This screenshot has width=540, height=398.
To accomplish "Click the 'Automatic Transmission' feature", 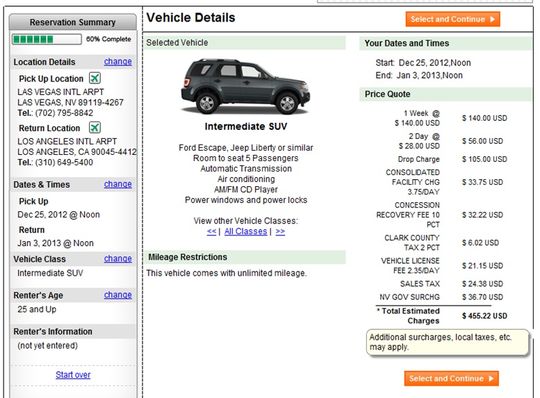I will coord(246,169).
